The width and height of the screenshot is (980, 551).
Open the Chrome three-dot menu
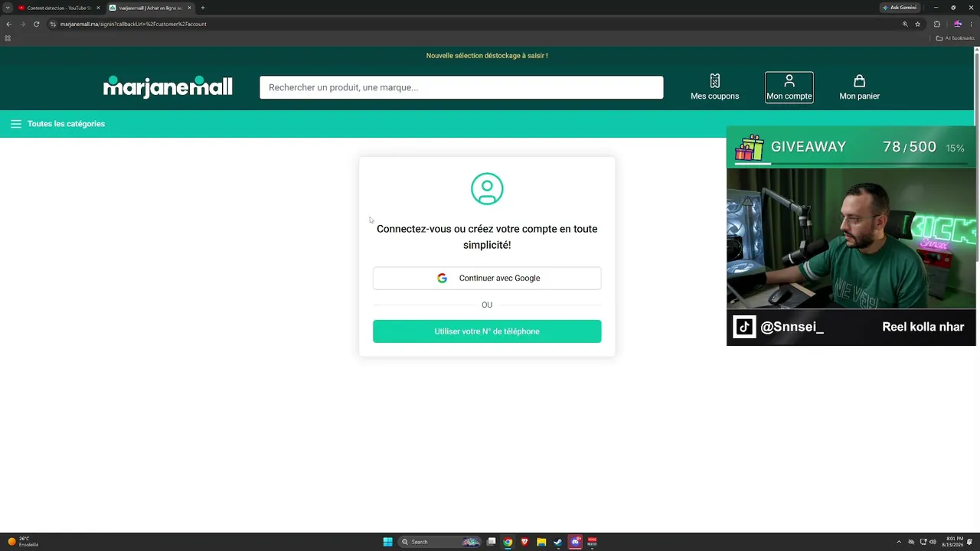[971, 24]
